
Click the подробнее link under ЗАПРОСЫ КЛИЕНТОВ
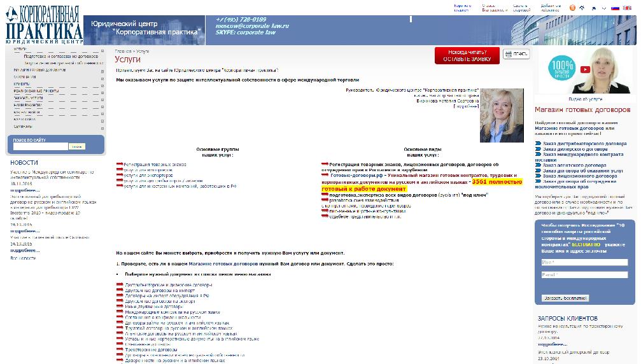coord(553,344)
